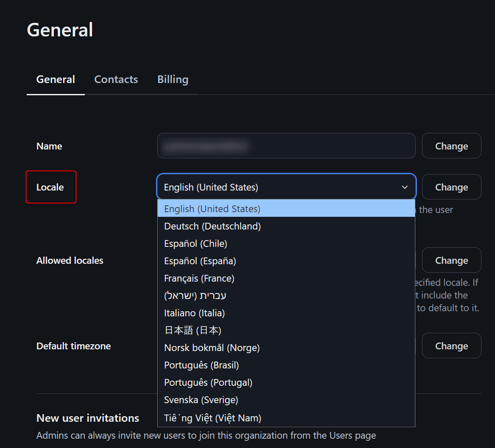This screenshot has height=448, width=495.
Task: Open the Billing tab
Action: pyautogui.click(x=173, y=80)
